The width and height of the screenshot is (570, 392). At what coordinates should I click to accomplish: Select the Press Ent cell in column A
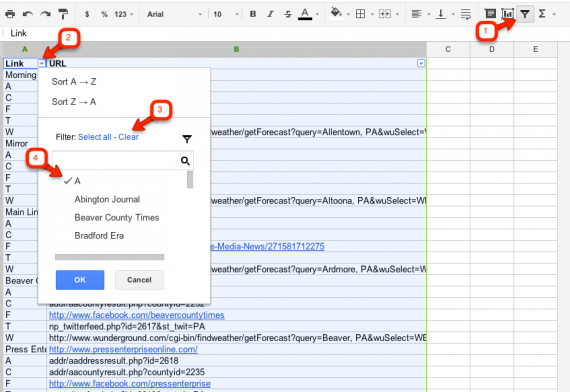(25, 349)
